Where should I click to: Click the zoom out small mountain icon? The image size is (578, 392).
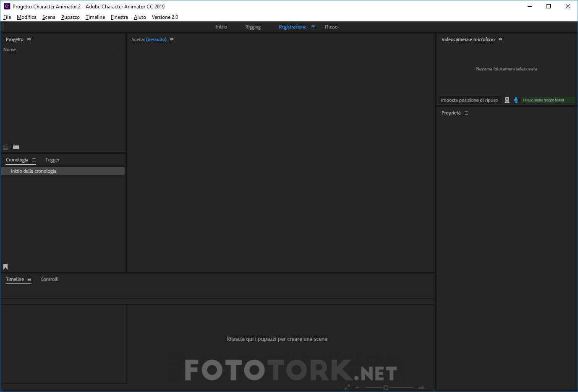point(358,387)
